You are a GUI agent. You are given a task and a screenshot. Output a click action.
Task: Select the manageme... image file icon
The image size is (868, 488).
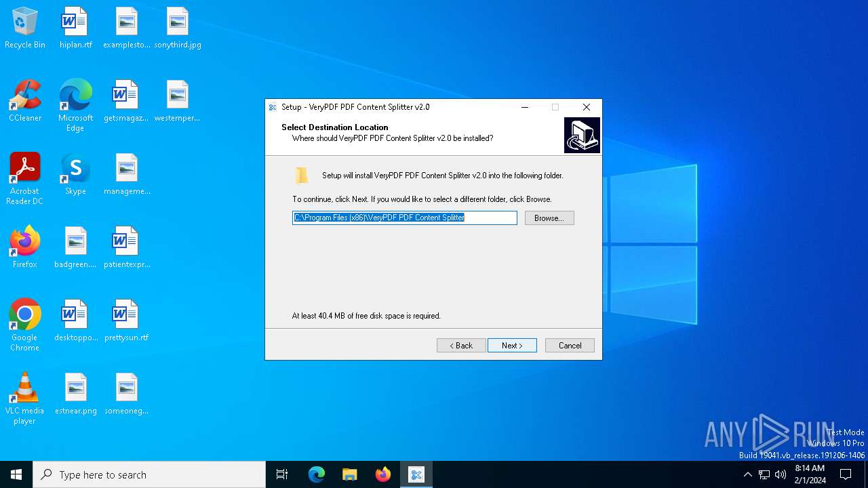click(127, 175)
